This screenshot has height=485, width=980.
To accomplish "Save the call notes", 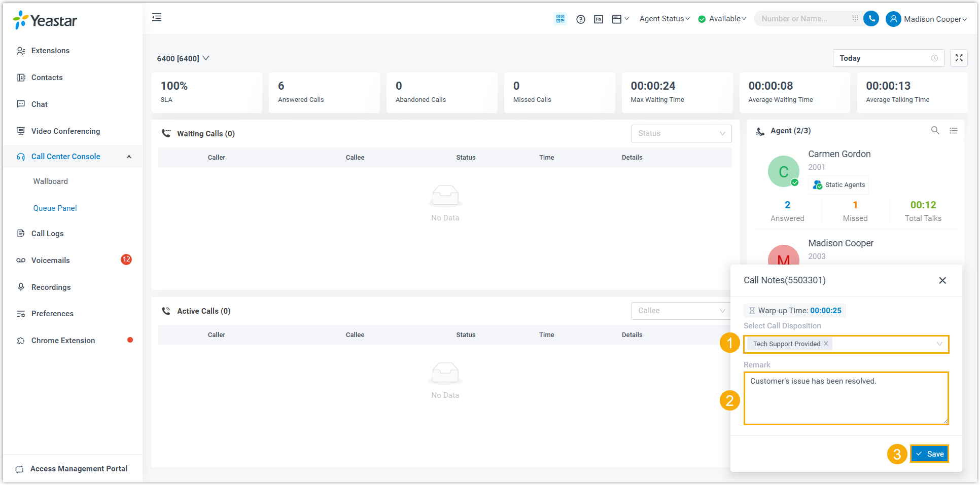I will [929, 454].
